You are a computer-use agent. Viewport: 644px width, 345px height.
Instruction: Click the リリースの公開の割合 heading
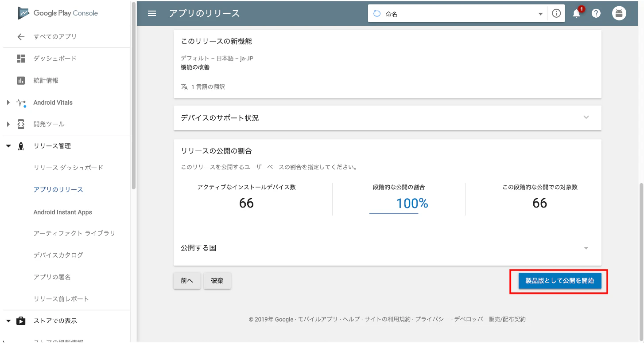point(217,151)
